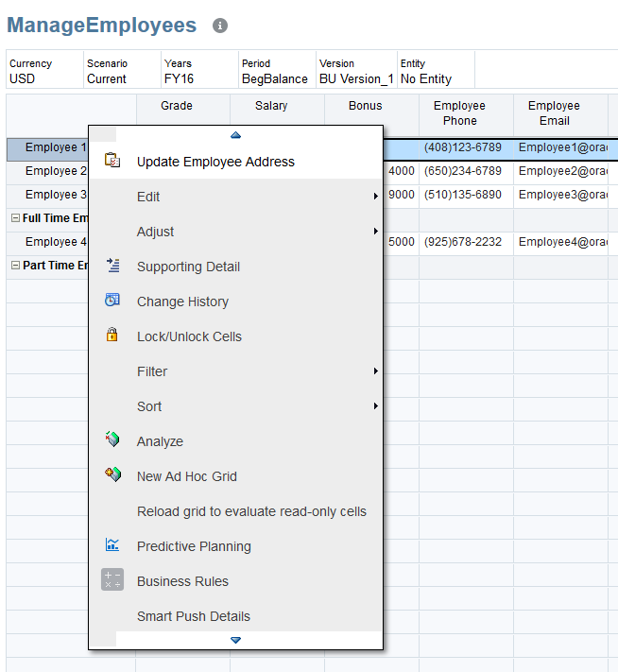The height and width of the screenshot is (672, 618).
Task: Collapse the Full Time Employees group
Action: pyautogui.click(x=15, y=217)
